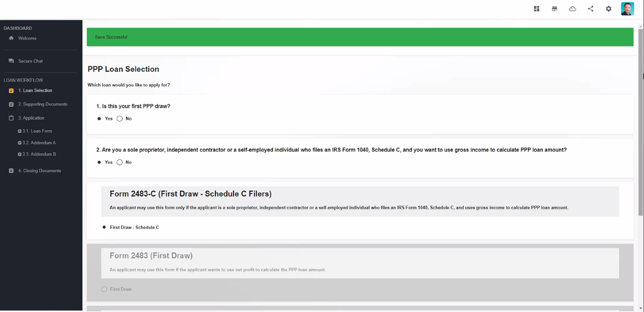The height and width of the screenshot is (312, 644).
Task: Select No for first PPP draw question
Action: tap(120, 119)
